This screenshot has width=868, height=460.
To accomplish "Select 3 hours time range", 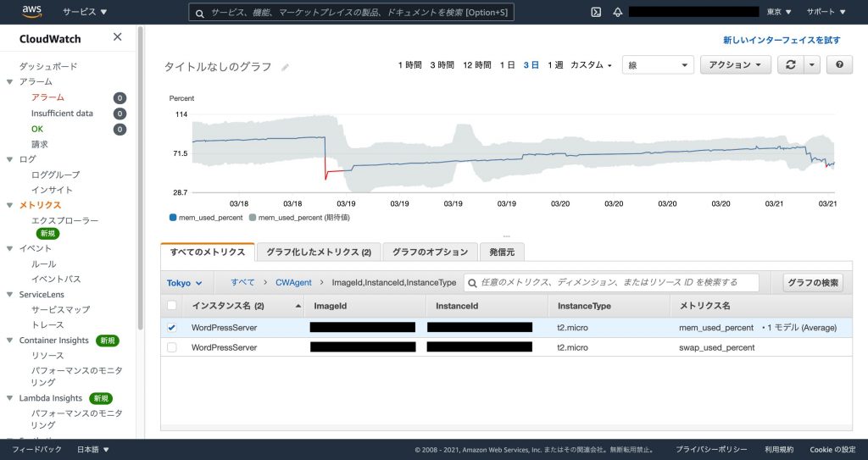I will (x=442, y=64).
